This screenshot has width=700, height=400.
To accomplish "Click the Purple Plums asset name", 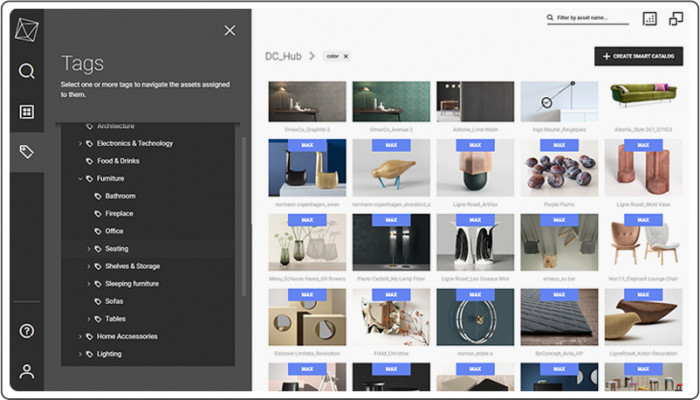I will pyautogui.click(x=559, y=204).
